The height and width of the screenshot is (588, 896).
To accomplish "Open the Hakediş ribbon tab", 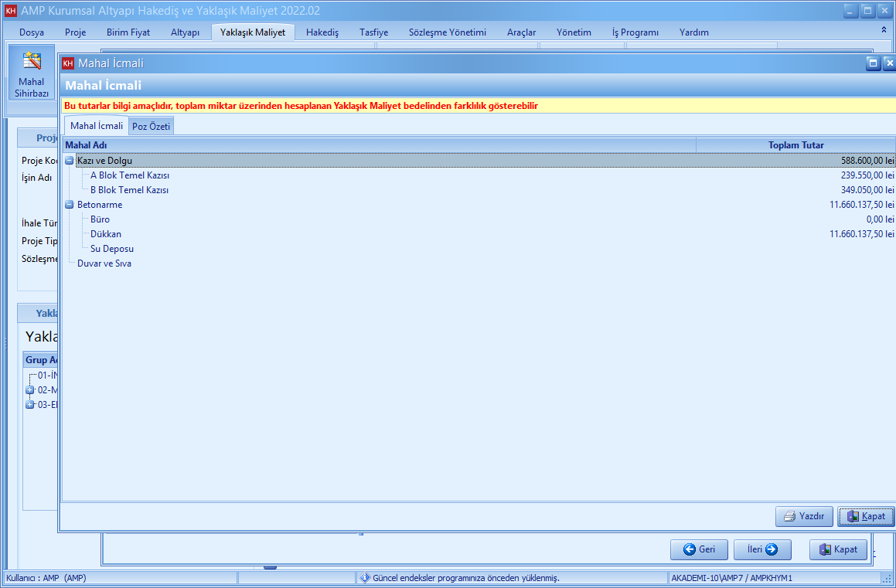I will [322, 32].
